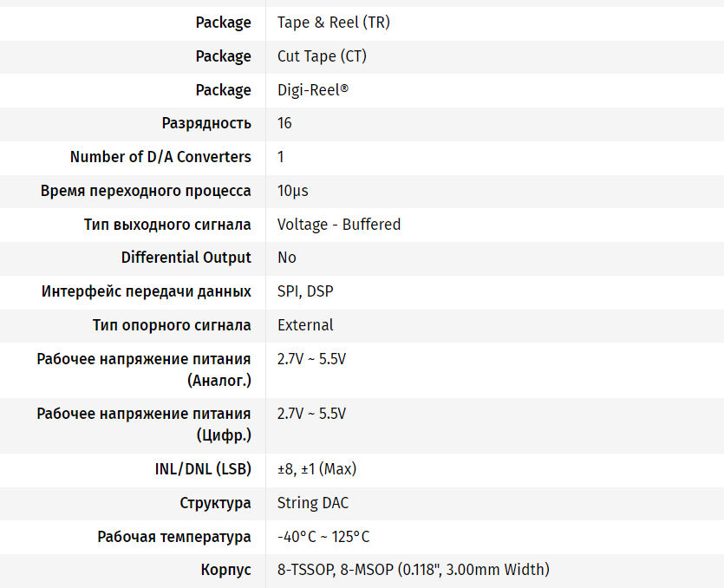Click the -40°C ~ 125°C temperature value
Viewport: 724px width, 588px height.
click(x=323, y=537)
